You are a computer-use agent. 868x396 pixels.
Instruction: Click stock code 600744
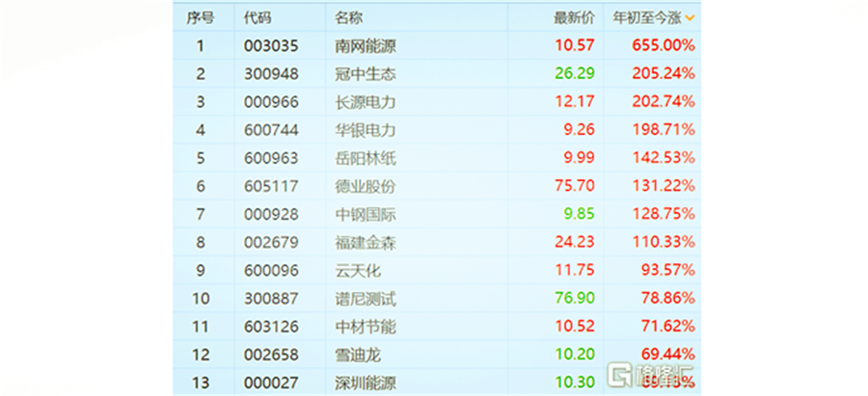tap(271, 130)
